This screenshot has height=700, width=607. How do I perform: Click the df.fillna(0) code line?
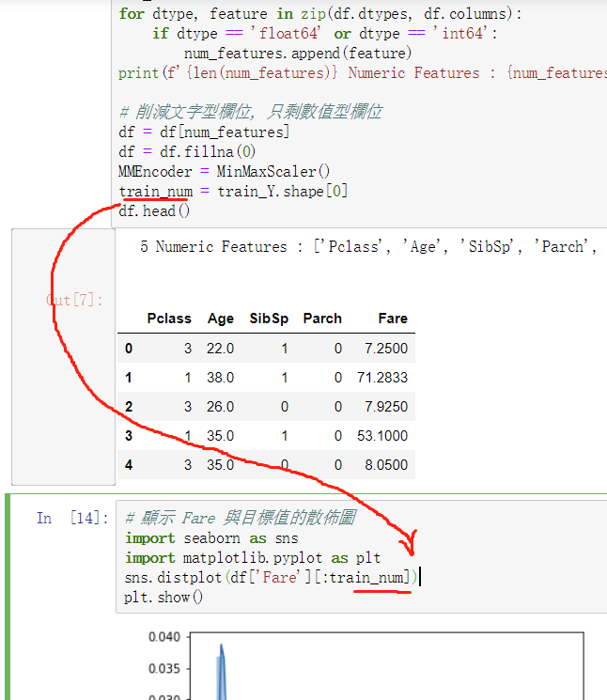[x=187, y=151]
